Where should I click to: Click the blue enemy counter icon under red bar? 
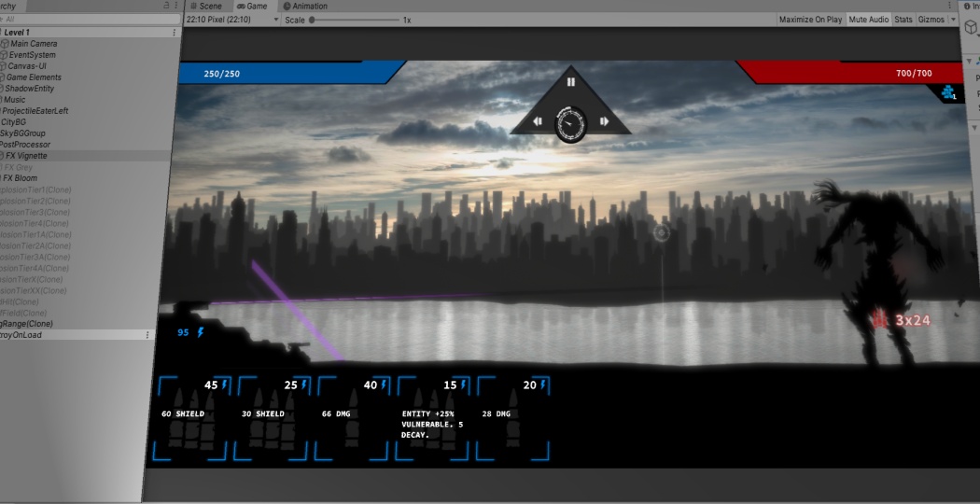[x=948, y=91]
